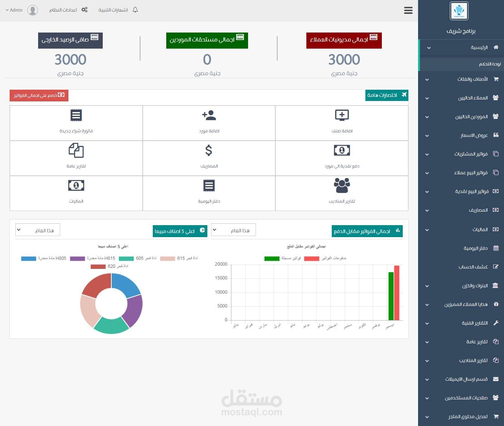Toggle the H815 purple legend entry
504x426 pixels.
[x=93, y=258]
